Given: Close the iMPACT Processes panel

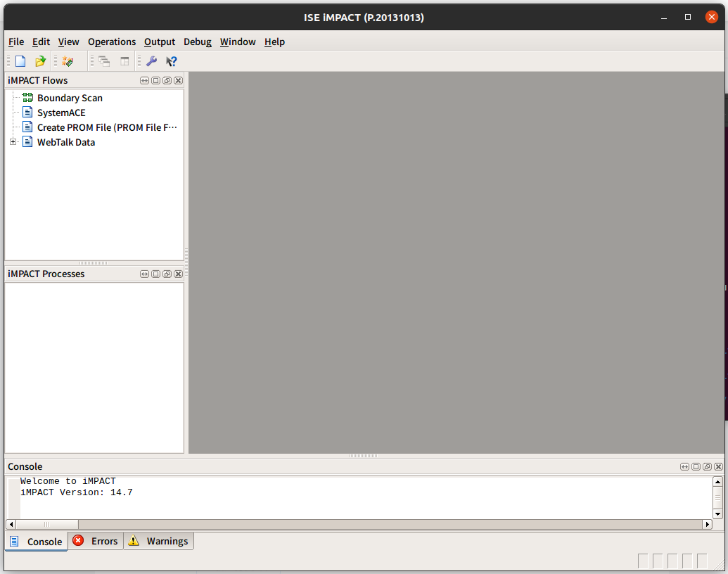Looking at the screenshot, I should coord(178,274).
